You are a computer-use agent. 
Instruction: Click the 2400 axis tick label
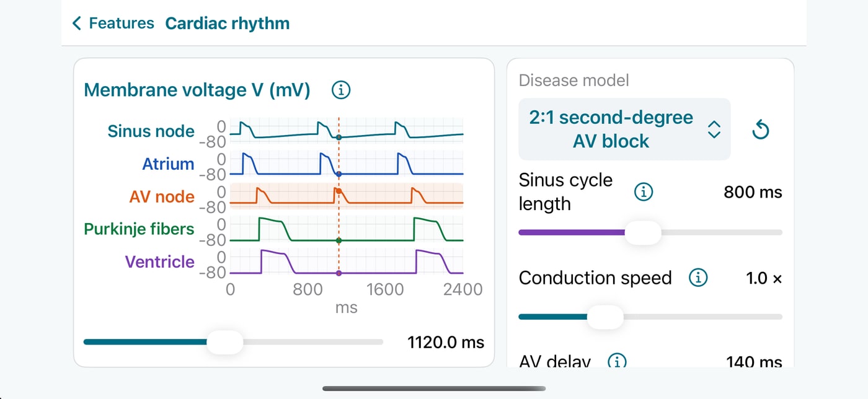coord(463,289)
